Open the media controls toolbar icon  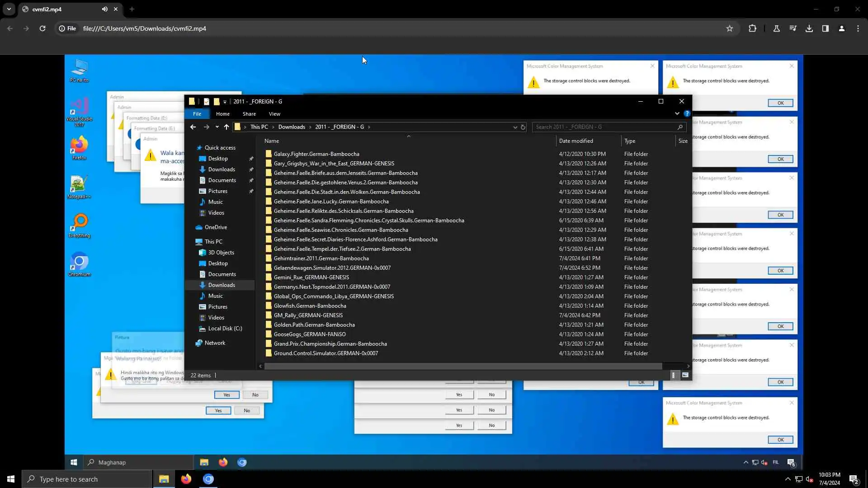(793, 28)
